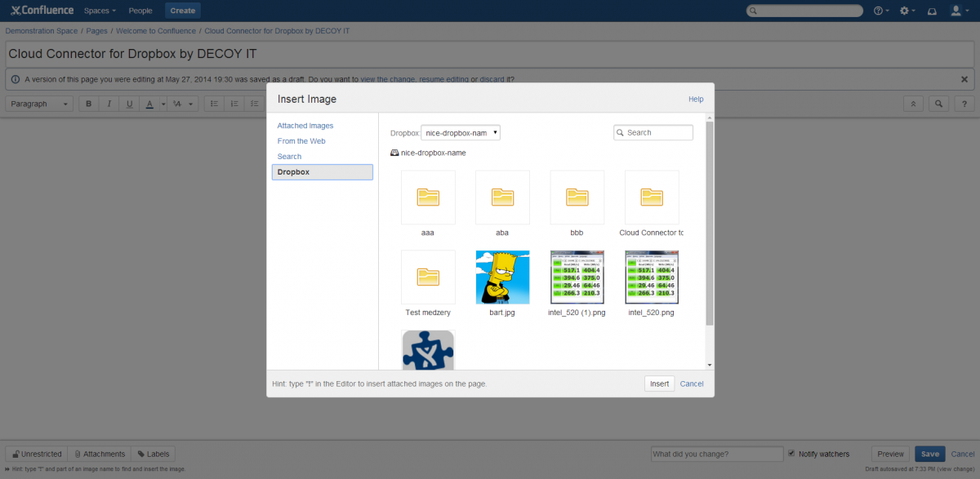Open the Unrestricted restrictions button
Screen dimensions: 980x479
[x=37, y=454]
